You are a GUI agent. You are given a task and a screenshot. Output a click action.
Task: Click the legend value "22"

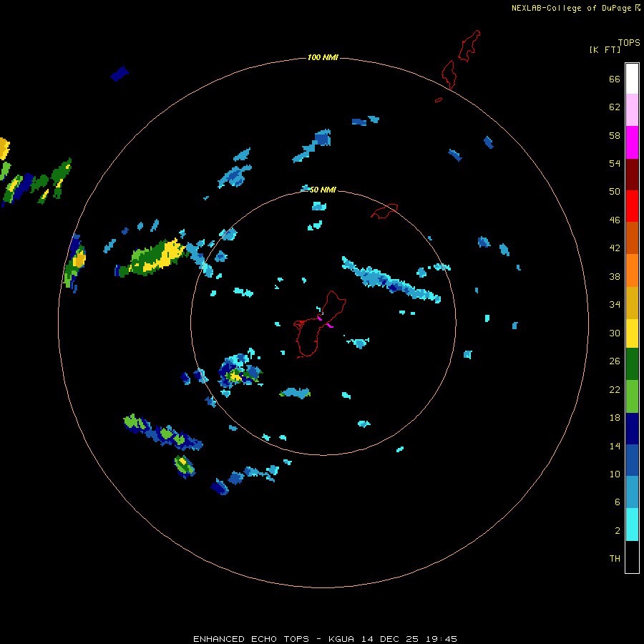[615, 389]
